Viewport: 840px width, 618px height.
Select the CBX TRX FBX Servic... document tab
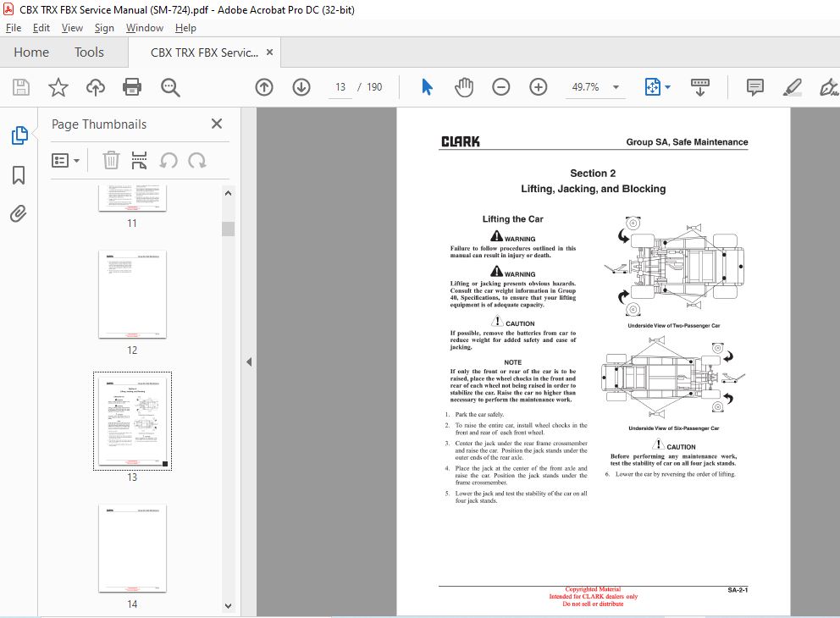tap(204, 52)
